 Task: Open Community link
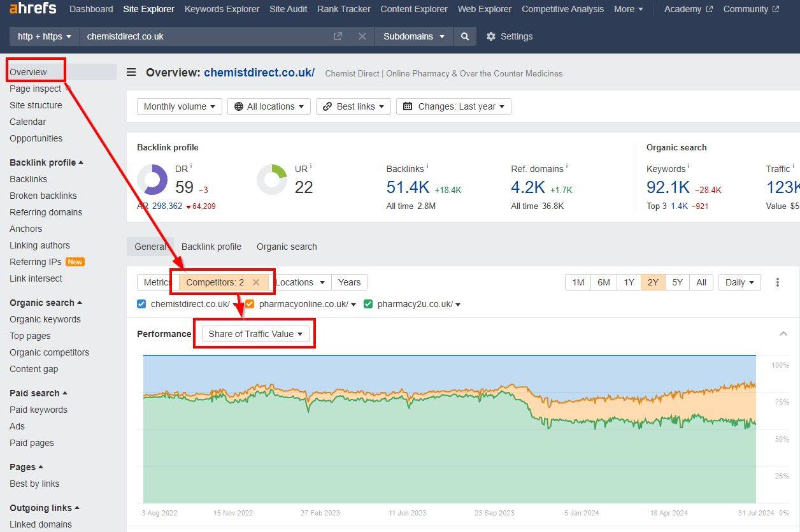tap(751, 9)
